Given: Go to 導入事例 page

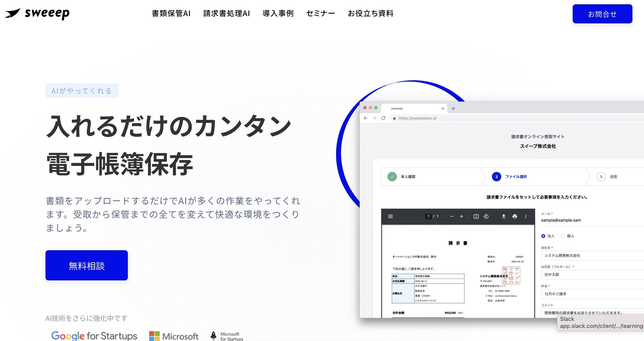Looking at the screenshot, I should (x=278, y=13).
